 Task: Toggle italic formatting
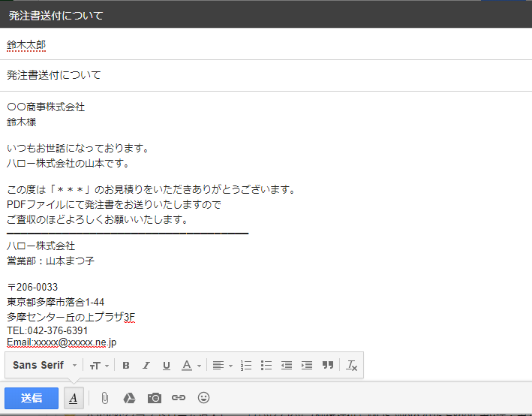[x=146, y=366]
